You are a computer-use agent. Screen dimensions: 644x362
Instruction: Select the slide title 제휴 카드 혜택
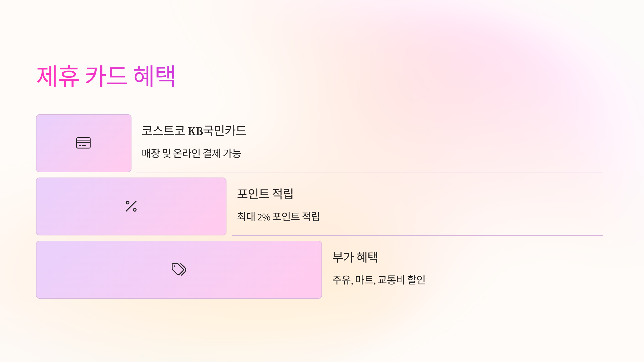106,76
